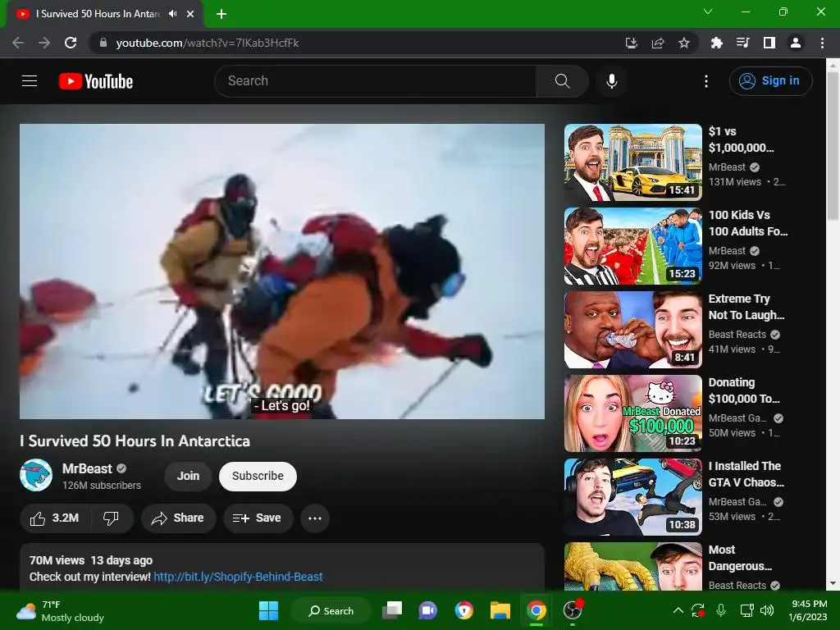The height and width of the screenshot is (630, 840).
Task: Open Chrome profile icon
Action: (x=796, y=43)
